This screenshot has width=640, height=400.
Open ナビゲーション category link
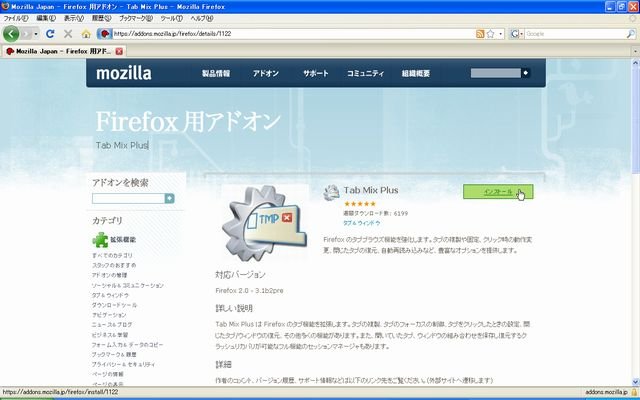(x=109, y=315)
